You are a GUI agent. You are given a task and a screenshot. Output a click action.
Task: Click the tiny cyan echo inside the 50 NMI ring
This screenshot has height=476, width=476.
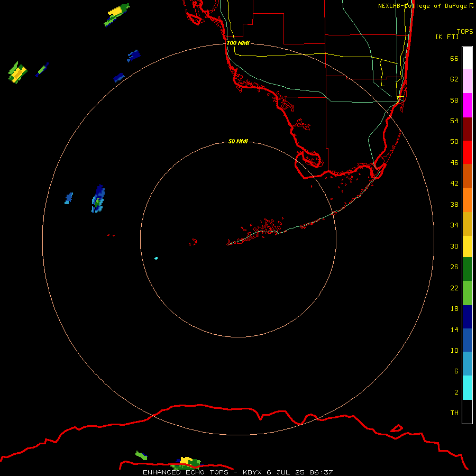tap(156, 258)
